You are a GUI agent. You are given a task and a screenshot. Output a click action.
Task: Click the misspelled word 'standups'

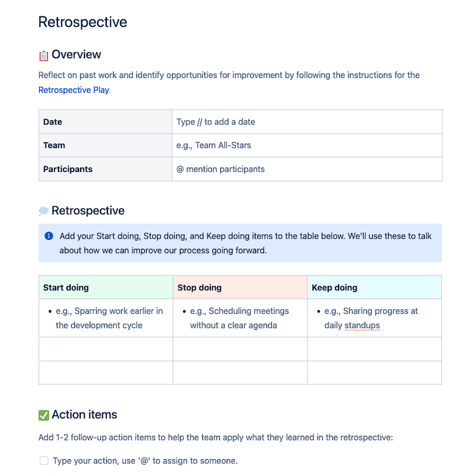click(362, 326)
